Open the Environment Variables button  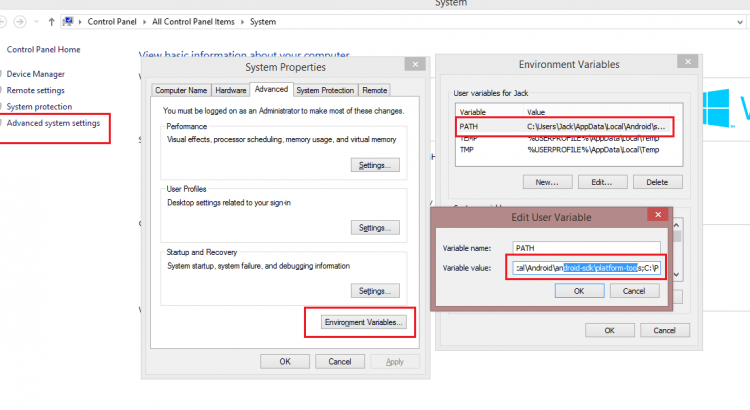tap(363, 322)
